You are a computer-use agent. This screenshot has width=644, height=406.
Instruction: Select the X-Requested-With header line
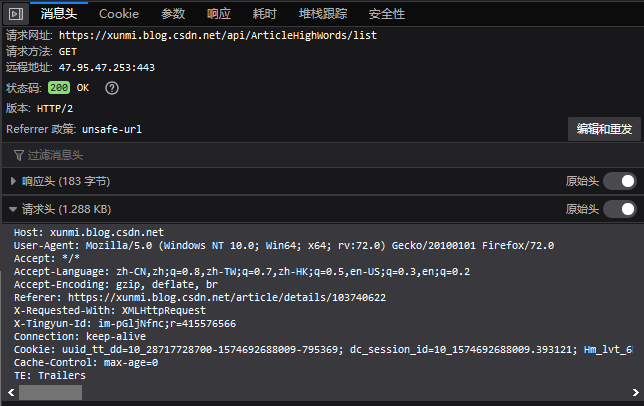pyautogui.click(x=110, y=311)
